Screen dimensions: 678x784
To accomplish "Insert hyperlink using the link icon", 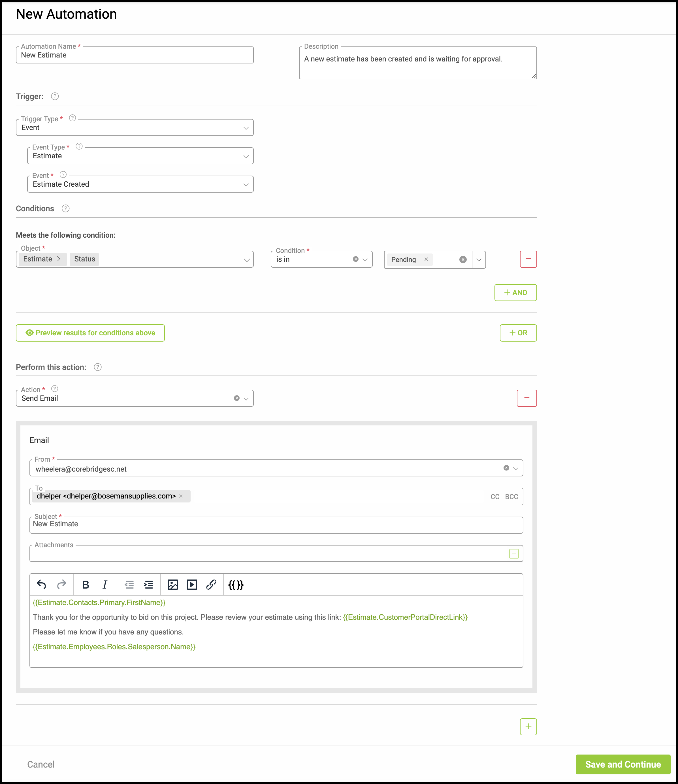I will point(211,585).
